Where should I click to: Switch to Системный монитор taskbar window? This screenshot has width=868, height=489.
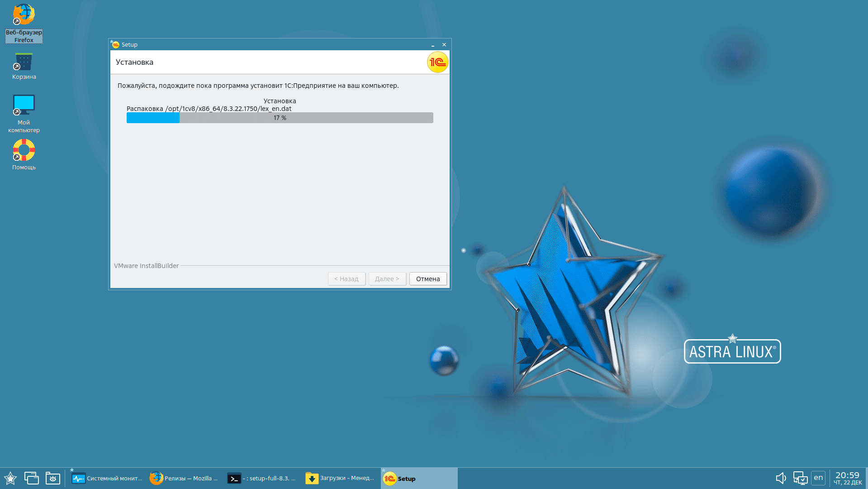tap(107, 478)
